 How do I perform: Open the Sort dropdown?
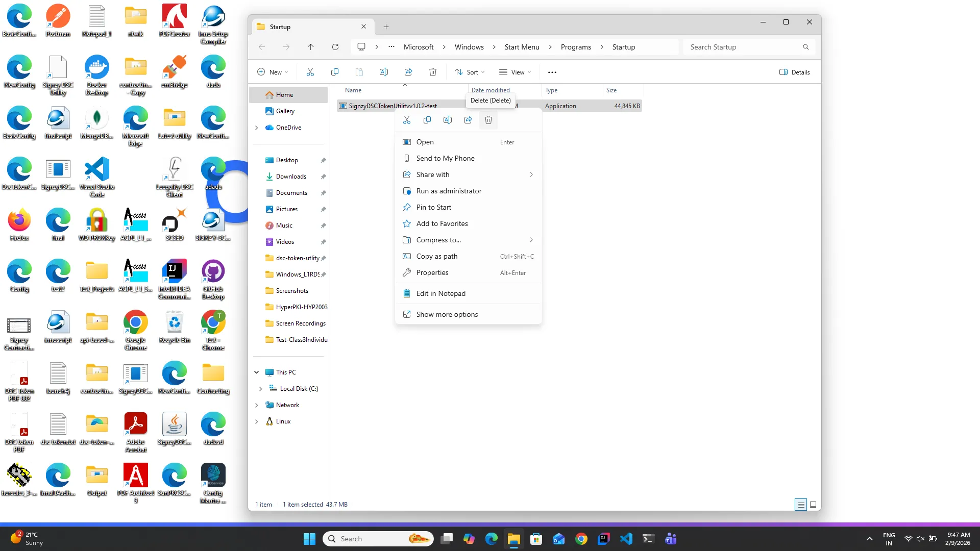tap(470, 72)
